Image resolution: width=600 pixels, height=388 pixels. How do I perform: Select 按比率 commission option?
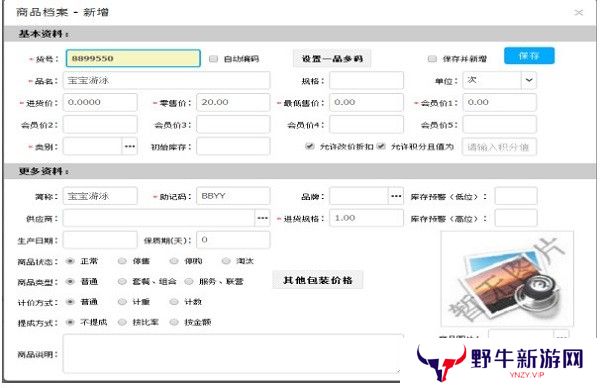click(x=122, y=322)
